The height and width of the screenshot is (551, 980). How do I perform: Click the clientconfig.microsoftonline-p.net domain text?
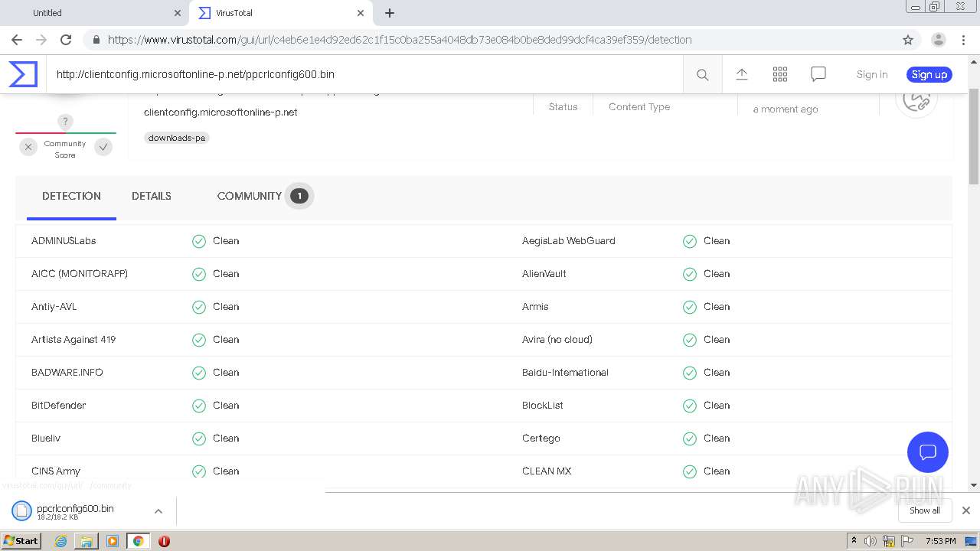[x=220, y=112]
